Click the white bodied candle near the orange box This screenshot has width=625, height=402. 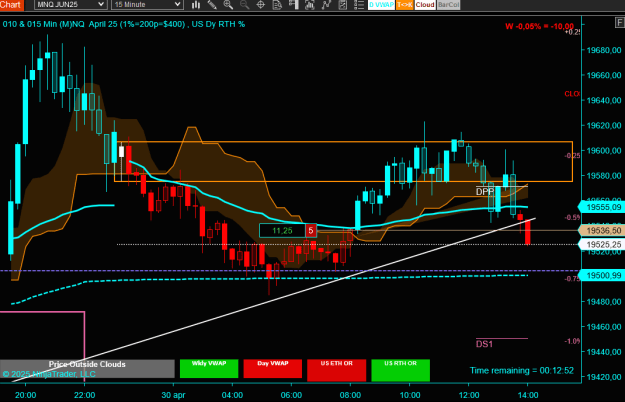pyautogui.click(x=121, y=152)
